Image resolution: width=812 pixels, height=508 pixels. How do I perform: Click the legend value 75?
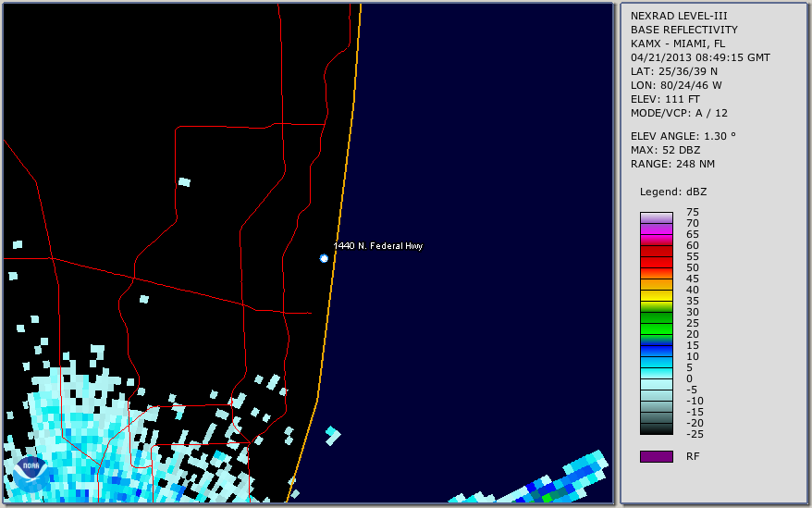click(x=693, y=212)
